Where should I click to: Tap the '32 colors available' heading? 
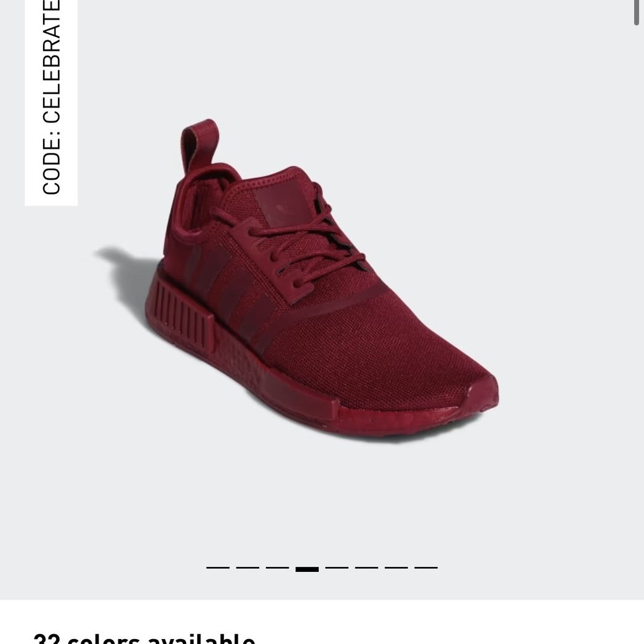click(x=145, y=638)
